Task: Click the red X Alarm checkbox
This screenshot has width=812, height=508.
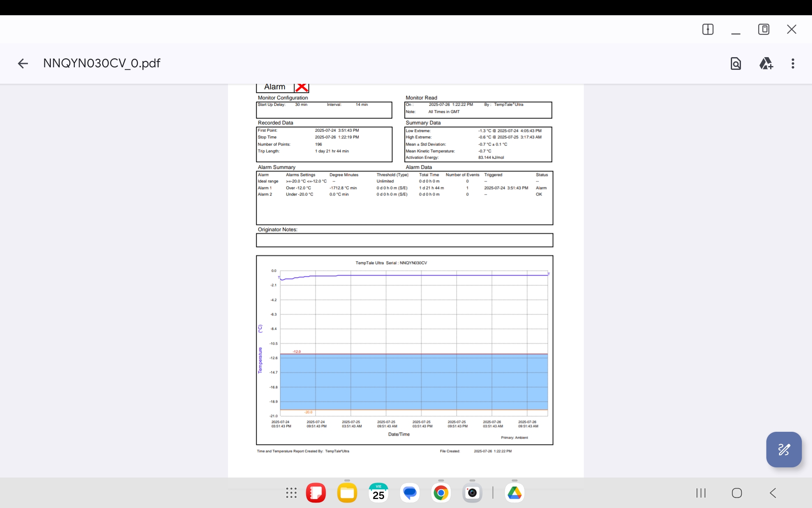Action: click(302, 87)
